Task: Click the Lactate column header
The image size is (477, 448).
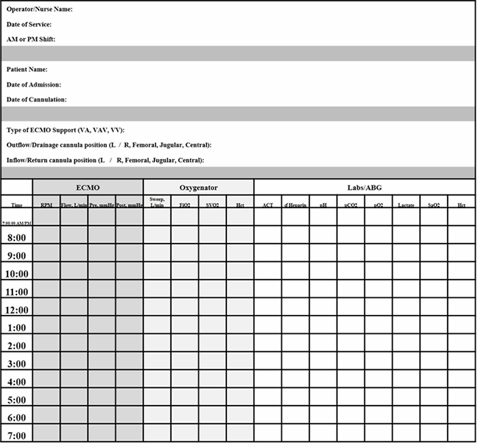Action: 406,205
